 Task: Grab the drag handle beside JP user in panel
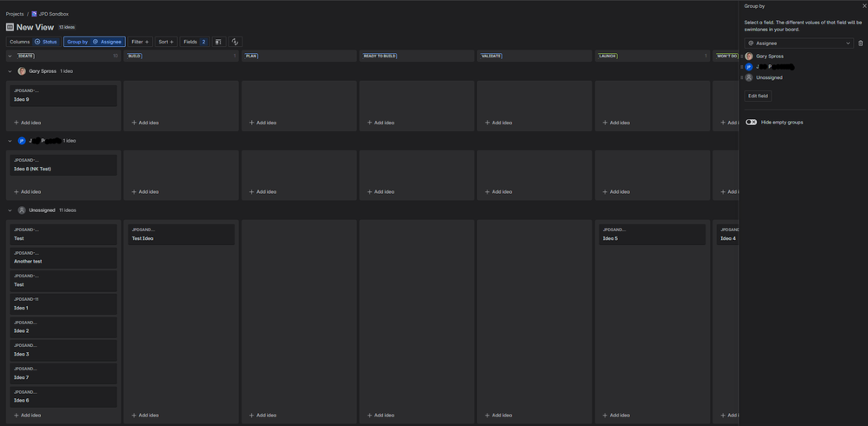(x=742, y=67)
